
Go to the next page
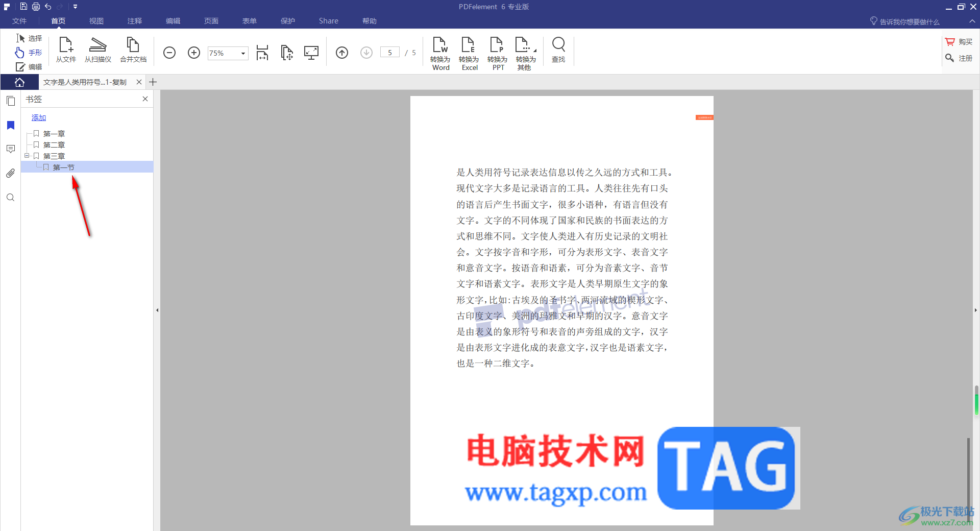pyautogui.click(x=366, y=53)
